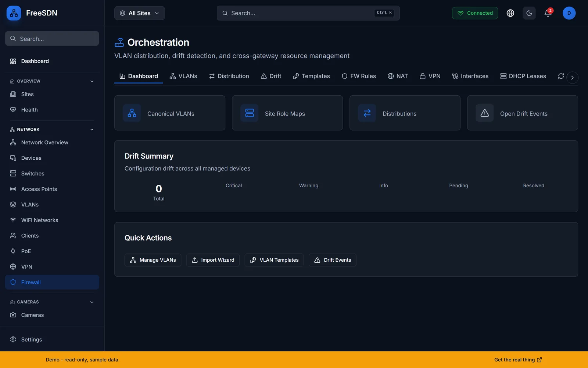Open Cameras in the sidebar
The height and width of the screenshot is (368, 588).
click(52, 315)
